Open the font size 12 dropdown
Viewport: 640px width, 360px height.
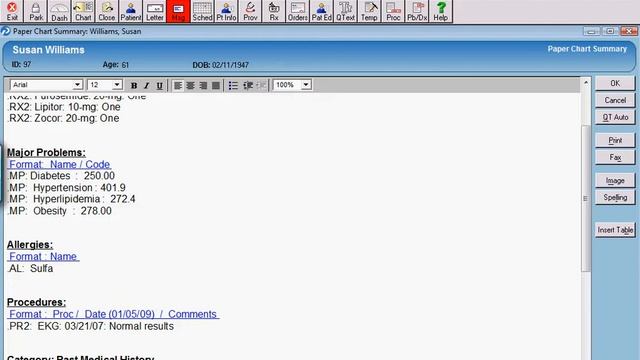pyautogui.click(x=117, y=85)
